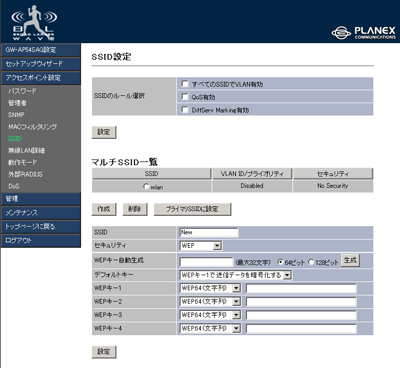This screenshot has height=368, width=400.
Task: Enable VLAN for all SSIDs checkbox
Action: coord(185,84)
